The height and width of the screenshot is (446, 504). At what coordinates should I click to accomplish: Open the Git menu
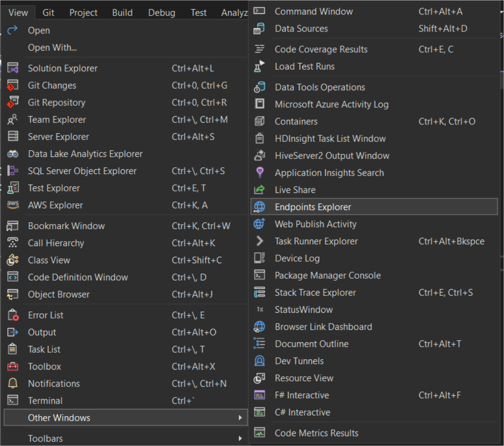click(48, 12)
